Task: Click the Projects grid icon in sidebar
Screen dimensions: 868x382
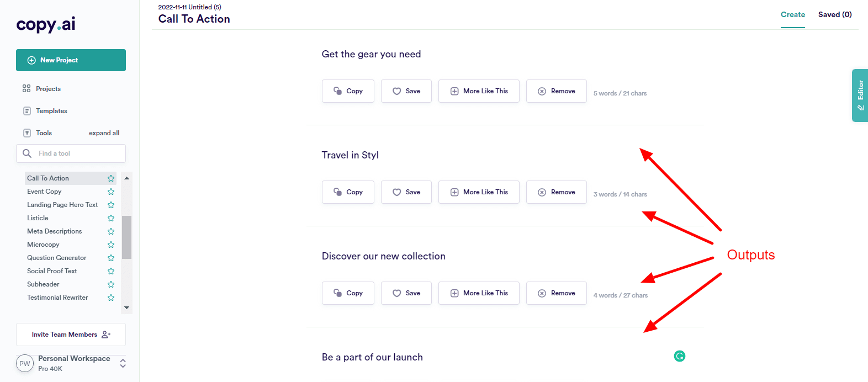Action: pos(27,89)
